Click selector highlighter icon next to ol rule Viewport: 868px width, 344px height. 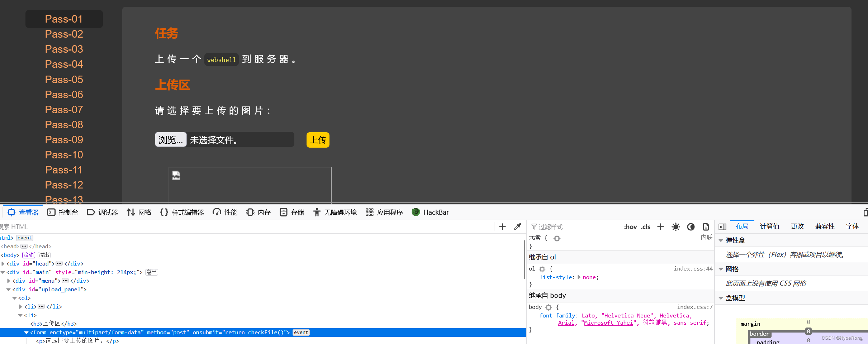pos(542,269)
